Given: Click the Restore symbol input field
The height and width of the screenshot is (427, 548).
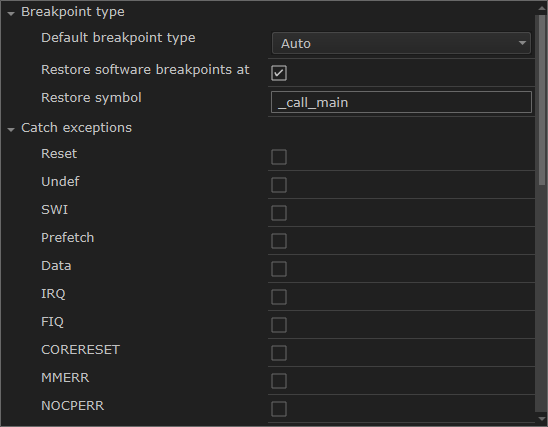Looking at the screenshot, I should pyautogui.click(x=401, y=102).
